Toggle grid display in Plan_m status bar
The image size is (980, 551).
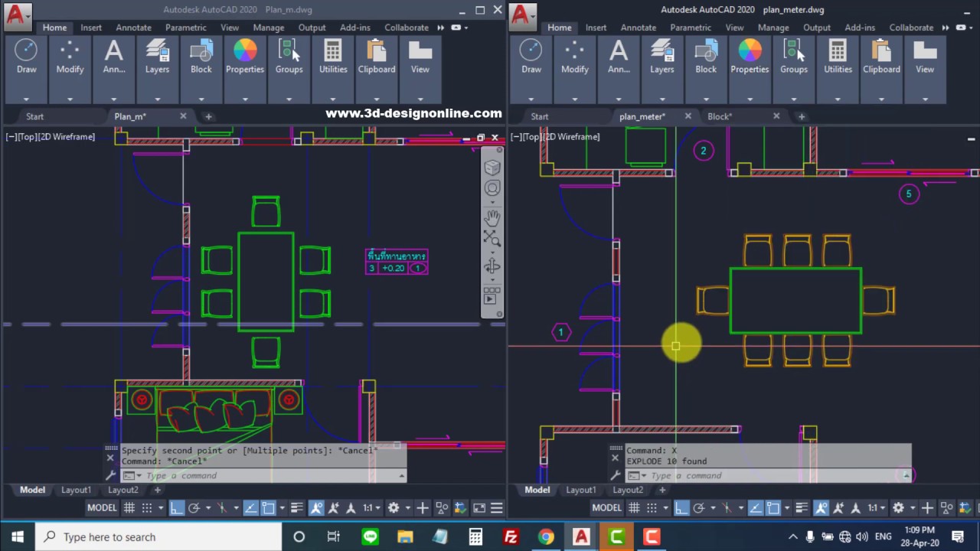point(129,507)
